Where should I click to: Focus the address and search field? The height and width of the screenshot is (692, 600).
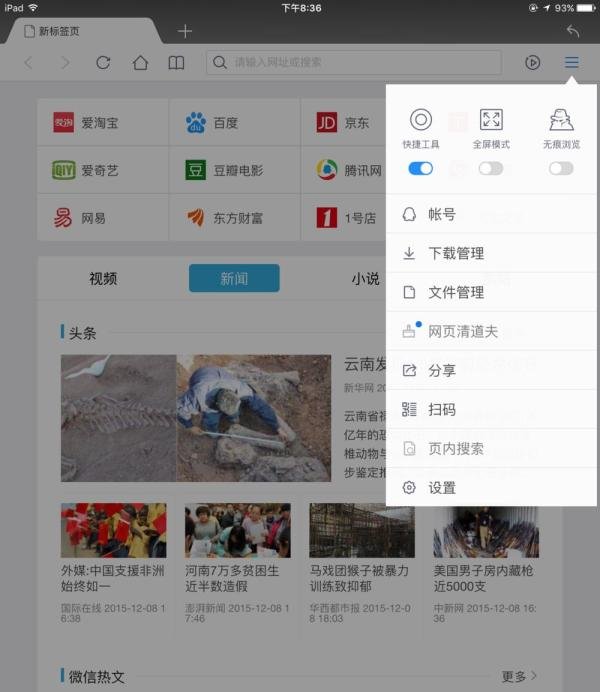pyautogui.click(x=354, y=62)
